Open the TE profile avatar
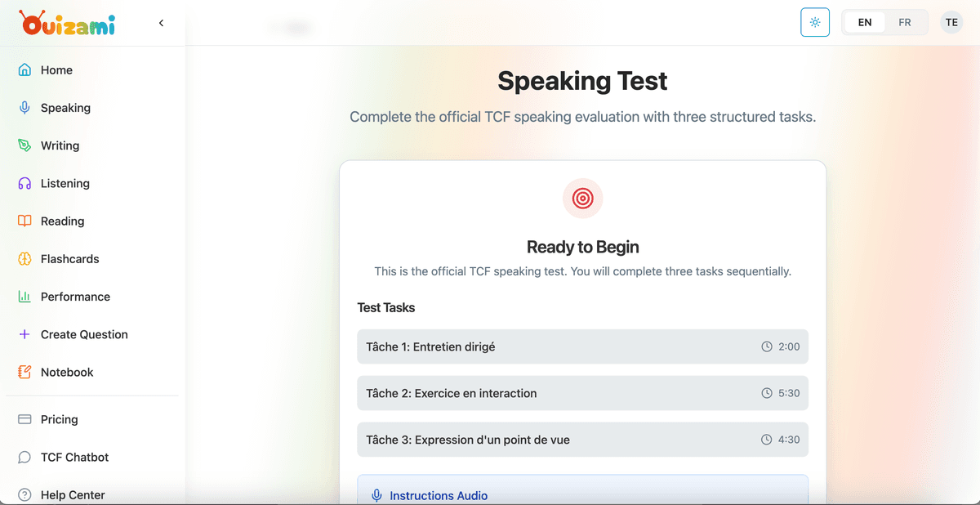 (951, 22)
